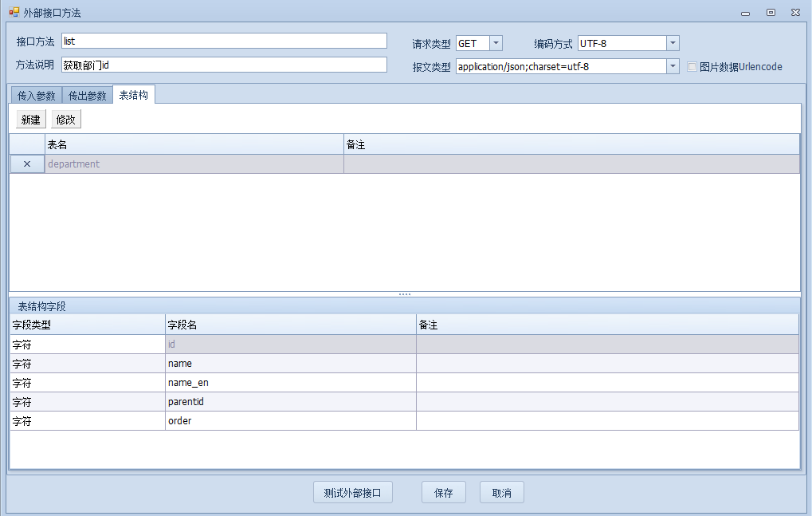
Task: Select the department table name cell
Action: coord(194,163)
